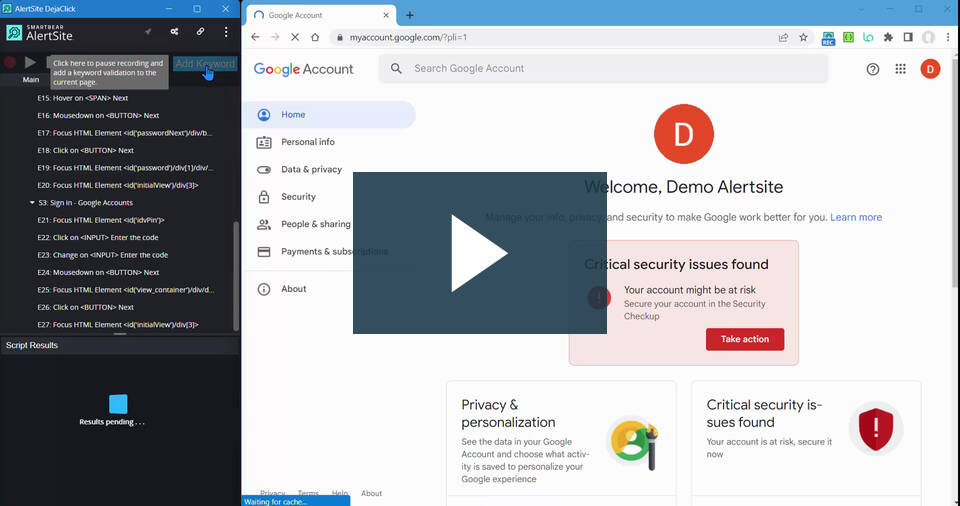
Task: Click the share page icon in address bar
Action: click(x=783, y=37)
